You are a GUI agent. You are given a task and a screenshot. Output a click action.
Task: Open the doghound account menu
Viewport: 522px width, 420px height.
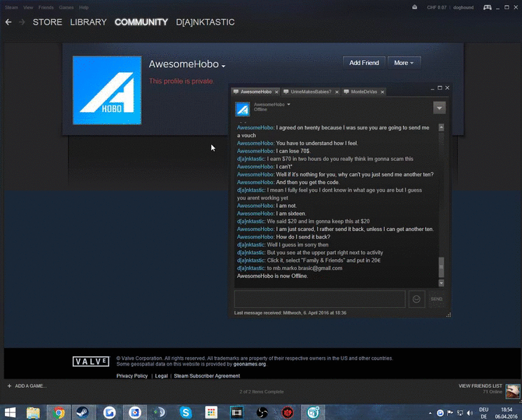point(463,7)
